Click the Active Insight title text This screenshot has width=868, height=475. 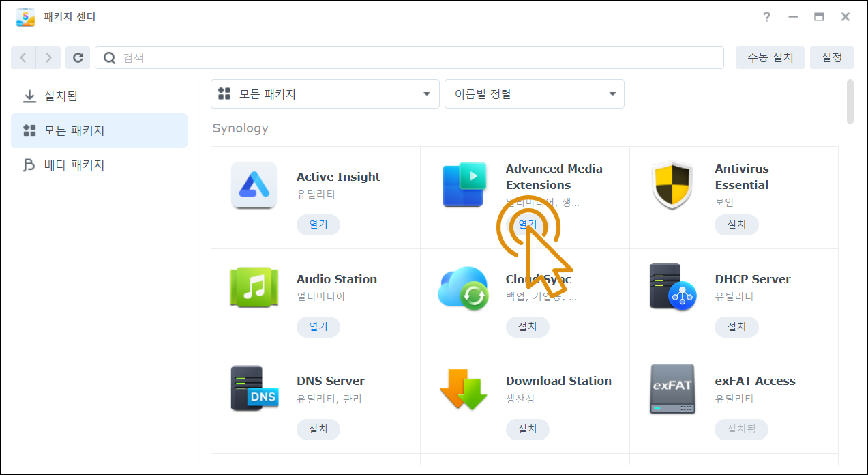pyautogui.click(x=338, y=177)
